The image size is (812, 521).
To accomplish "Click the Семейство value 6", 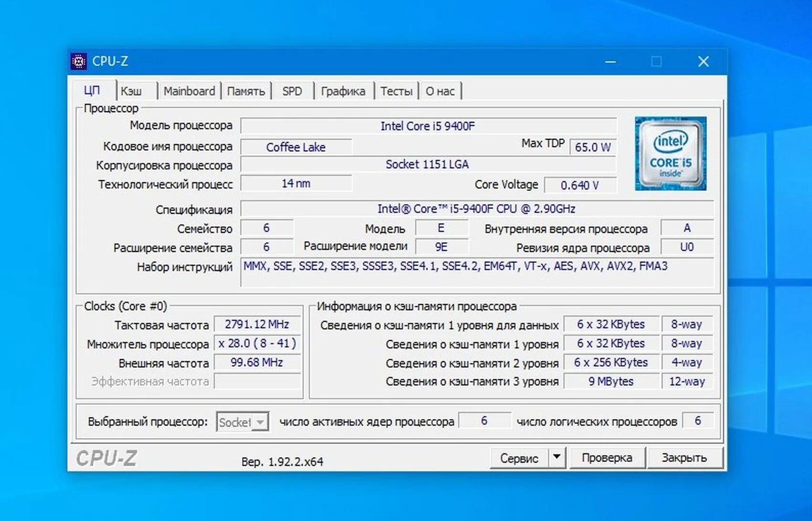I will coord(267,228).
